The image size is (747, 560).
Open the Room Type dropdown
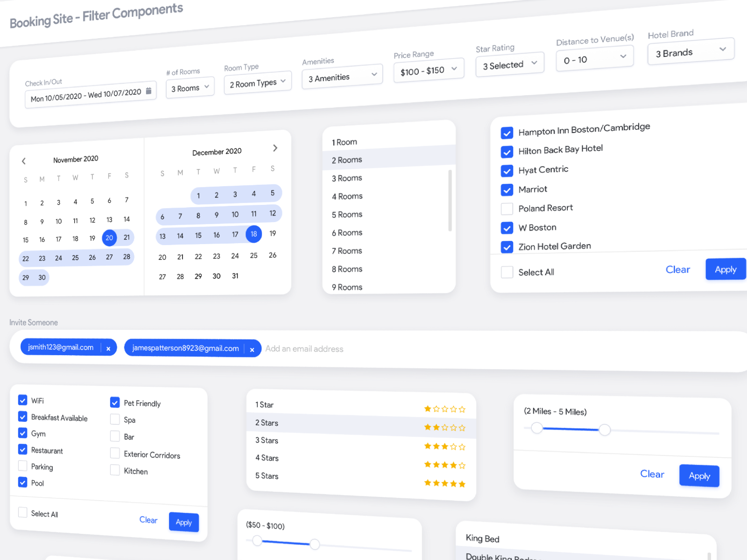click(257, 82)
